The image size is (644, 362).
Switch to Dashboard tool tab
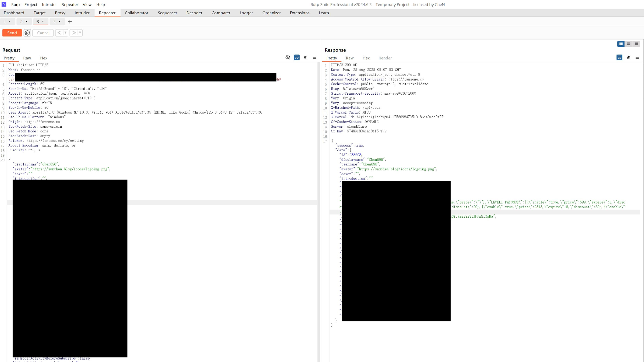pyautogui.click(x=14, y=13)
